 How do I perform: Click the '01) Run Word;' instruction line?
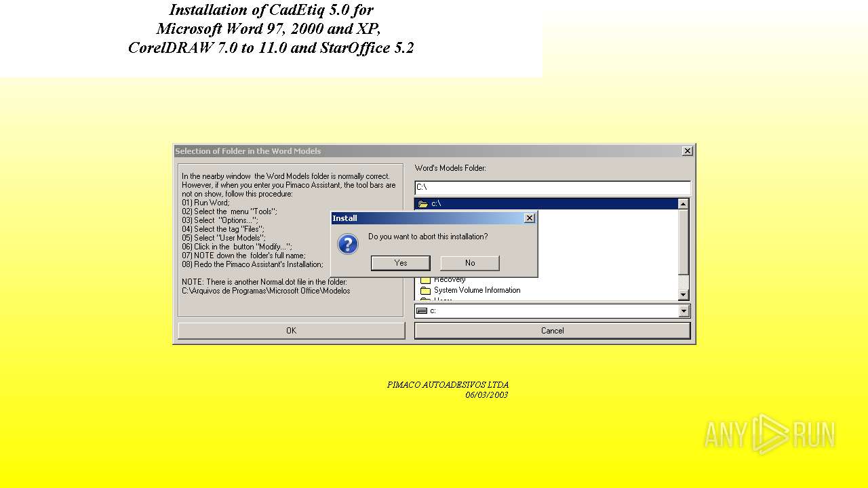[x=205, y=203]
